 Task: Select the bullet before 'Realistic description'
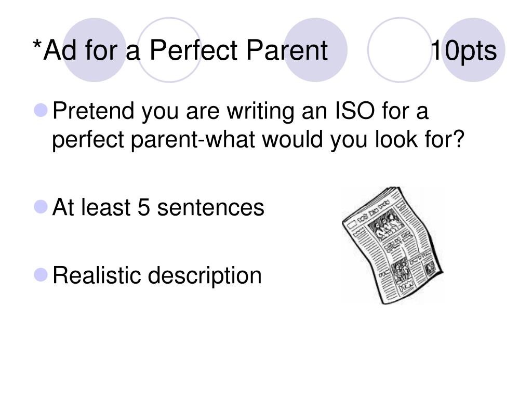[x=41, y=275]
